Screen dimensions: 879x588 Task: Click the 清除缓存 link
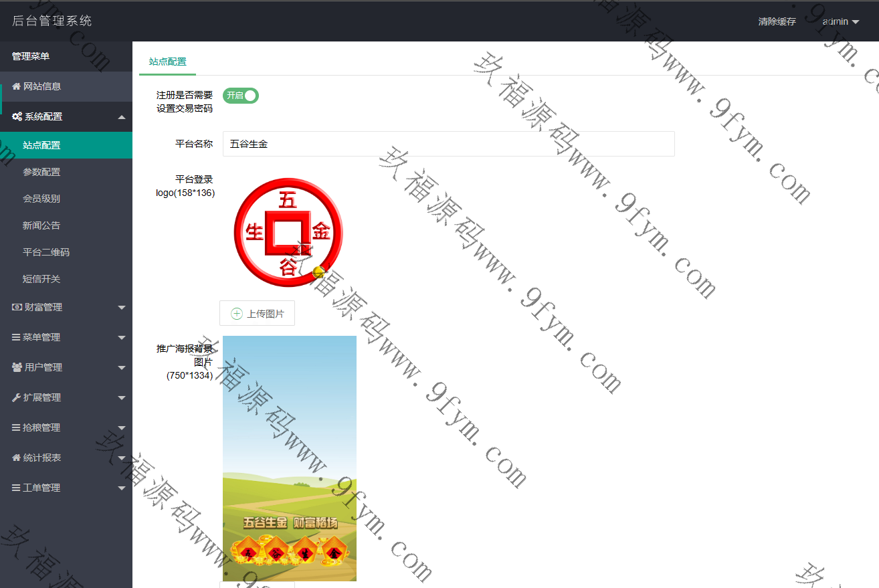(x=777, y=21)
